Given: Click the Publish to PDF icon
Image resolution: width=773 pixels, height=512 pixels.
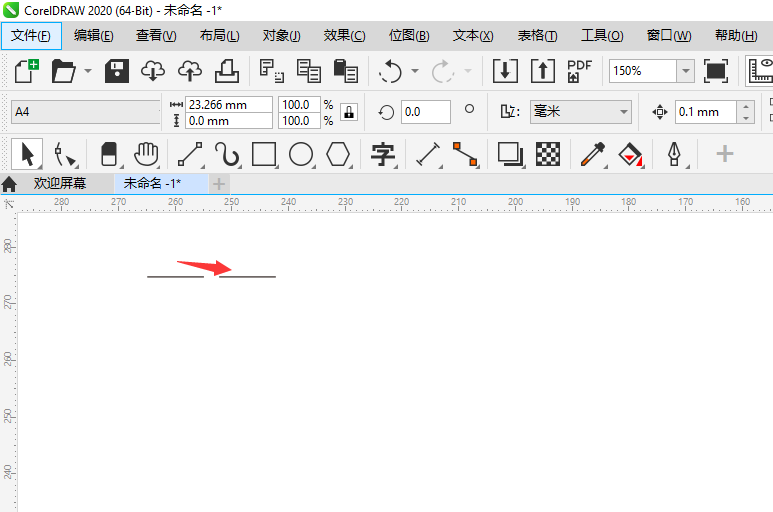Looking at the screenshot, I should pos(579,71).
